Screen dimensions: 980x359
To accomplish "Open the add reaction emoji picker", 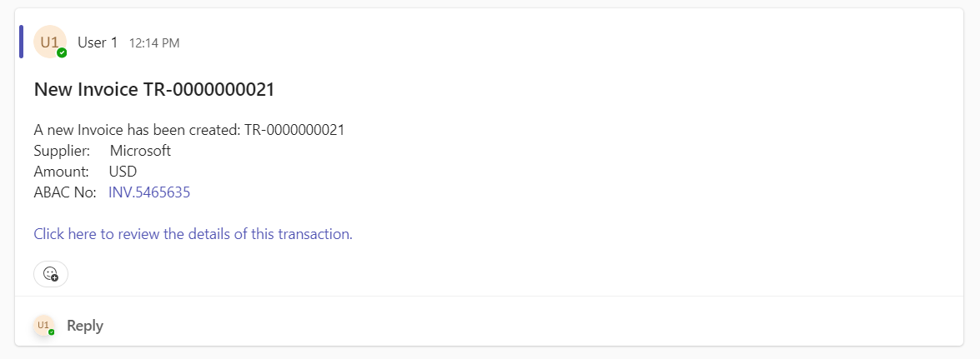I will coord(50,273).
